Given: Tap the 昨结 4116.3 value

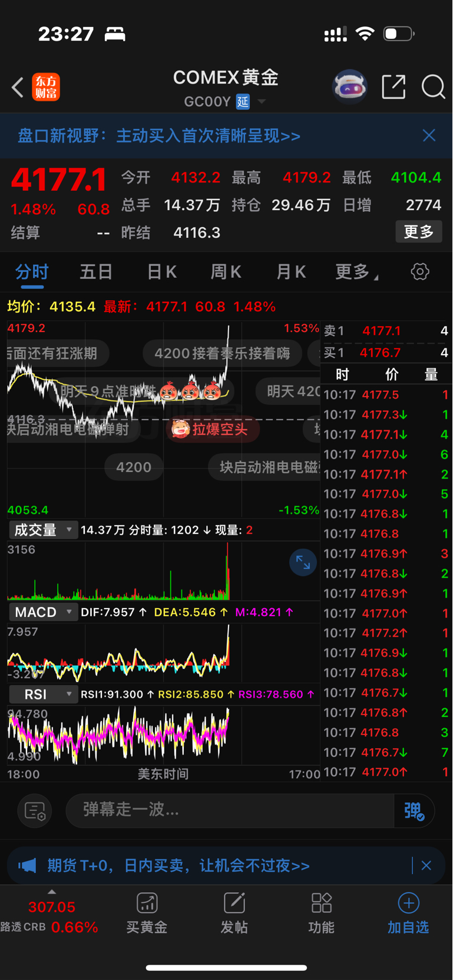Looking at the screenshot, I should 197,232.
